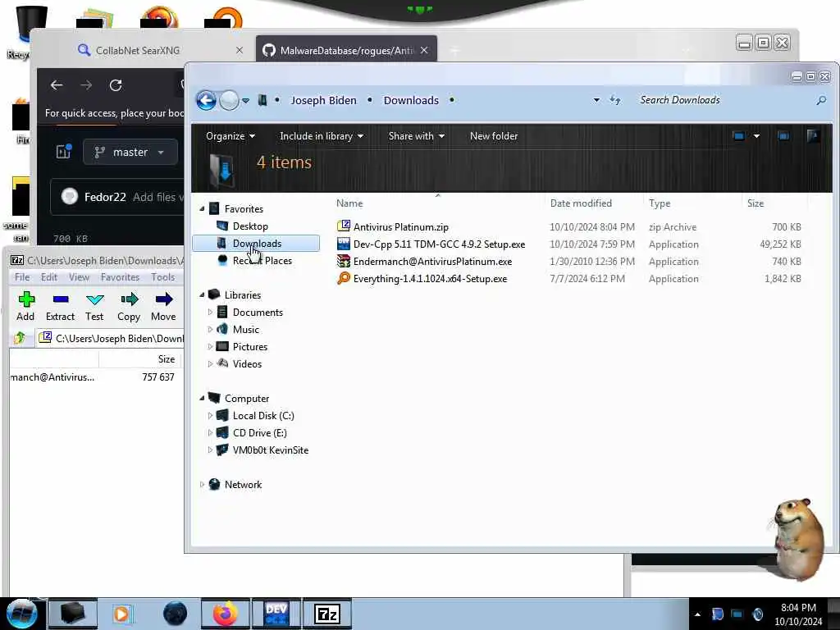Open VM0b0t KevinSite drive

[271, 450]
